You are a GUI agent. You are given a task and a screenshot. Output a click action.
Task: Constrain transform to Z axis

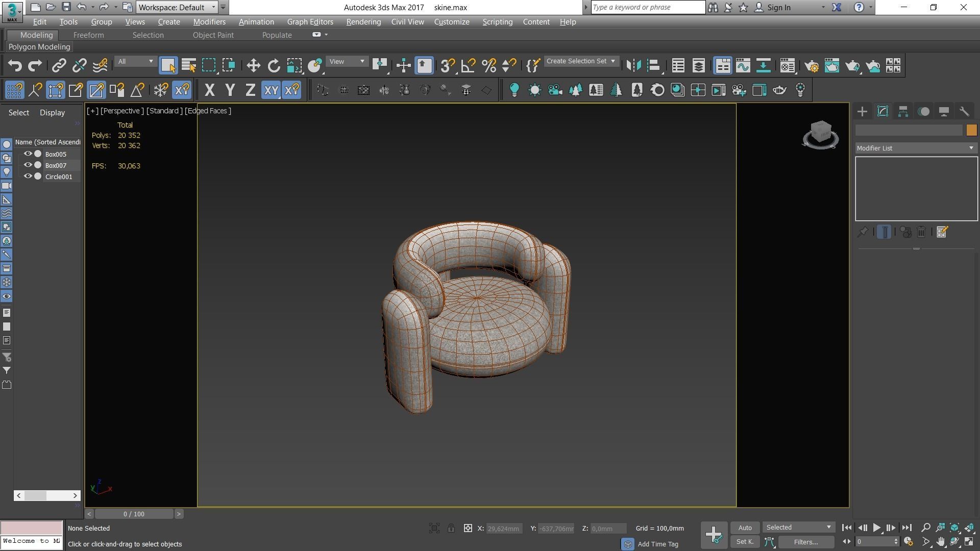(x=251, y=90)
